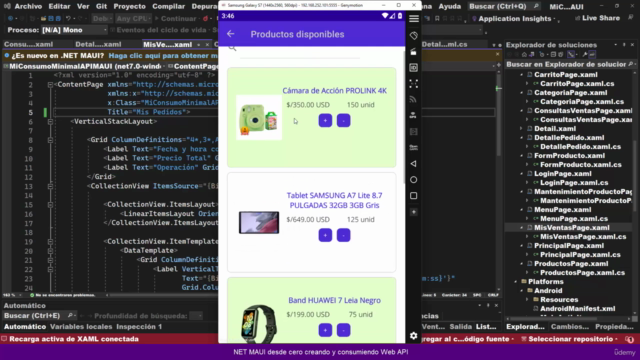Image resolution: width=640 pixels, height=360 pixels.
Task: Select AndroidManifest.xml in Solution Explorer
Action: [x=578, y=309]
